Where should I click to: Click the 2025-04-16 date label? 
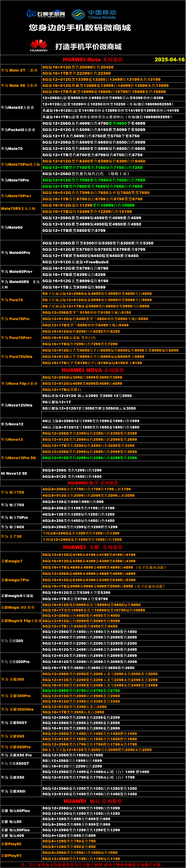click(x=169, y=60)
